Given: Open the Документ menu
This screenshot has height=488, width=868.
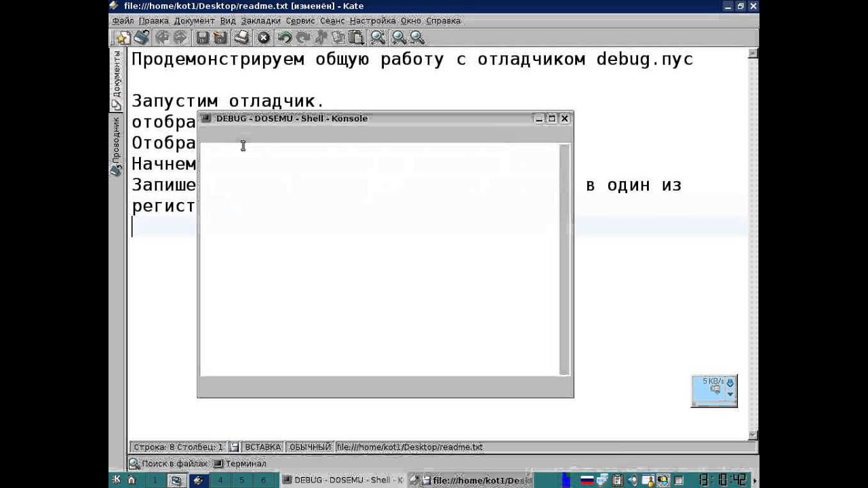Looking at the screenshot, I should pos(194,21).
